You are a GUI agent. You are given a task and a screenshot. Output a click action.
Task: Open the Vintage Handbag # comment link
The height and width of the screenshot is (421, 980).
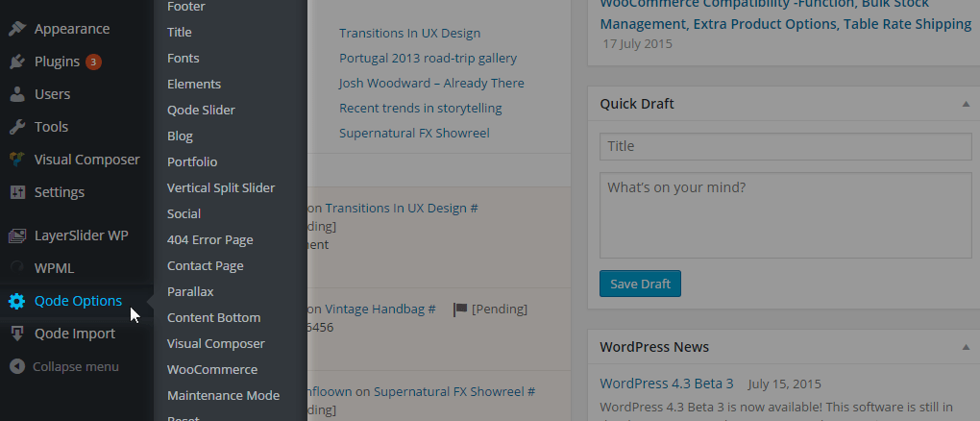tap(380, 310)
